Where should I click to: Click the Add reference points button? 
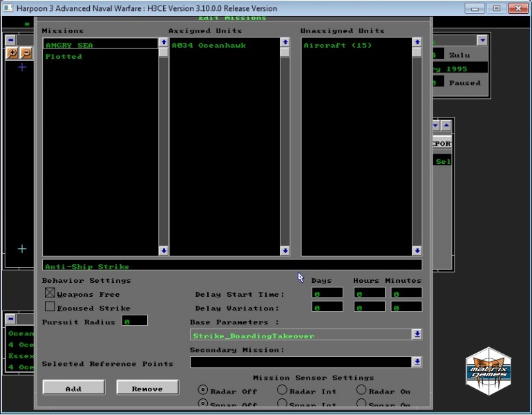[73, 388]
